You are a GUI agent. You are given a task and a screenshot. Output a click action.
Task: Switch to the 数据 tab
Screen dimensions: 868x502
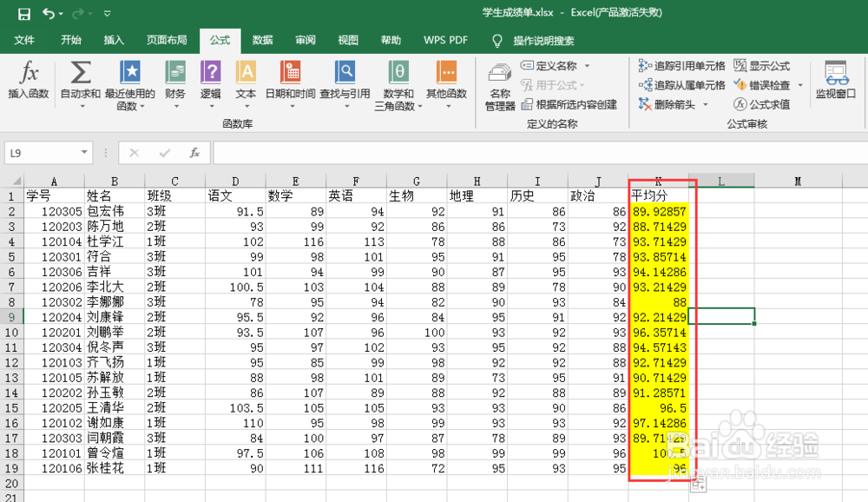(x=262, y=40)
